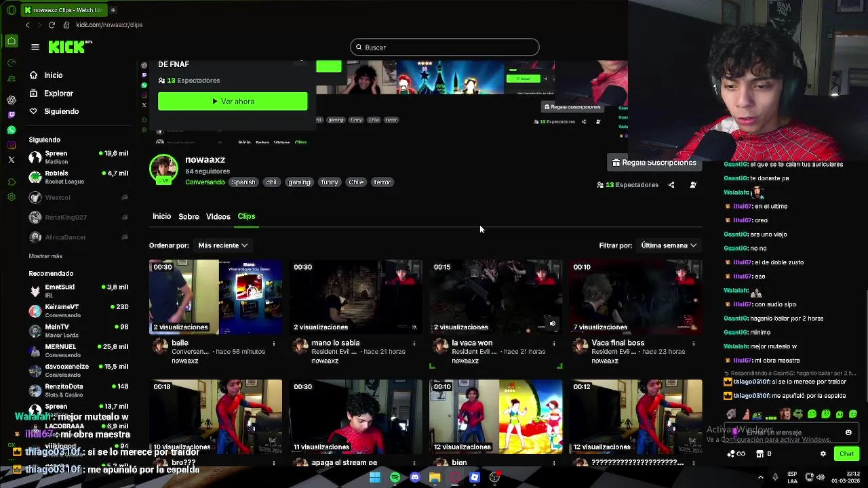Screen dimensions: 868x488
Task: Focus the Buscar search field
Action: coord(445,47)
